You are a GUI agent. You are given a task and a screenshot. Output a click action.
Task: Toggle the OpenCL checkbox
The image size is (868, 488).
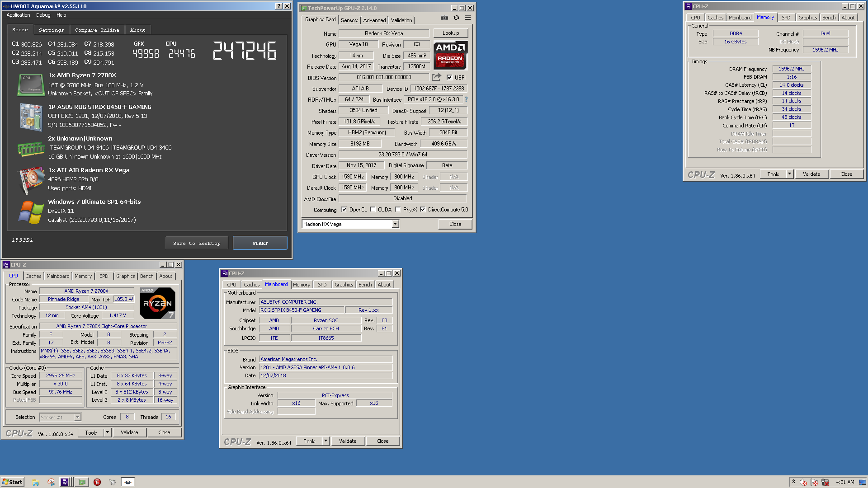pos(344,210)
